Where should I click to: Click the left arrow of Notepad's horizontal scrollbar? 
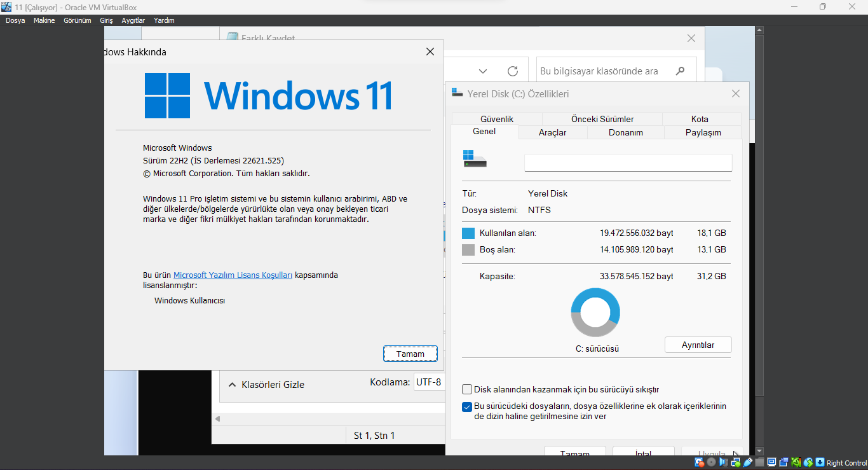(x=217, y=419)
